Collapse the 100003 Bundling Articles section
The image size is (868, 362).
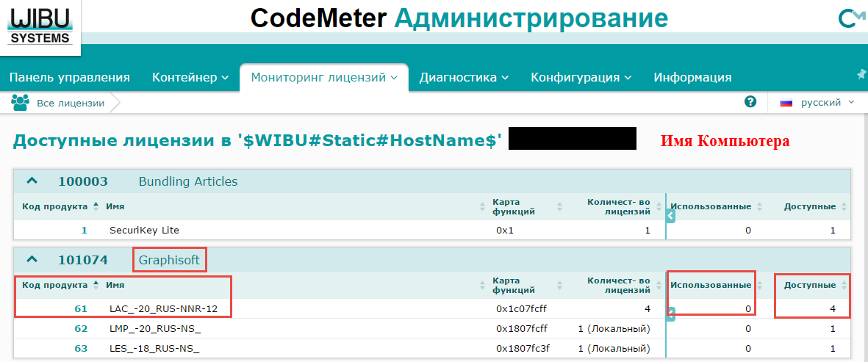32,181
